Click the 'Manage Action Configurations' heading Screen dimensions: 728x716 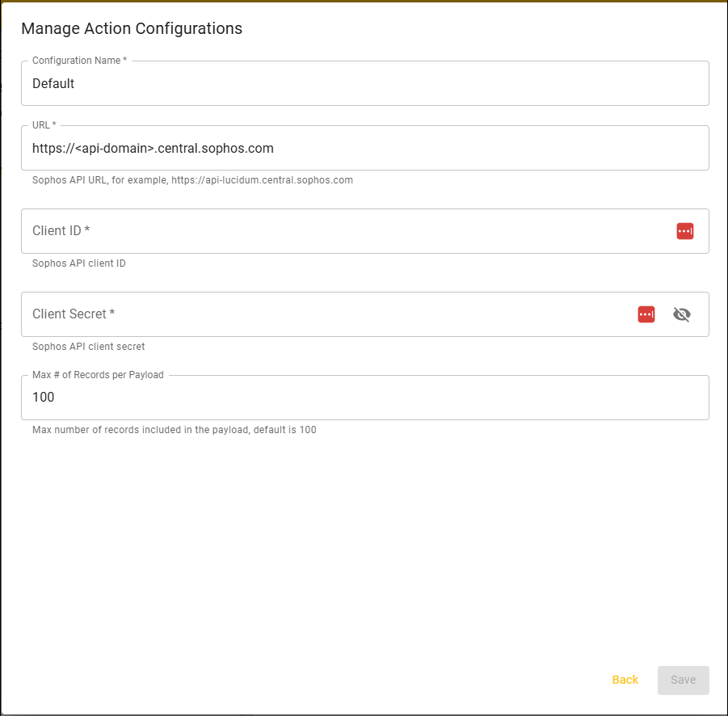[132, 28]
